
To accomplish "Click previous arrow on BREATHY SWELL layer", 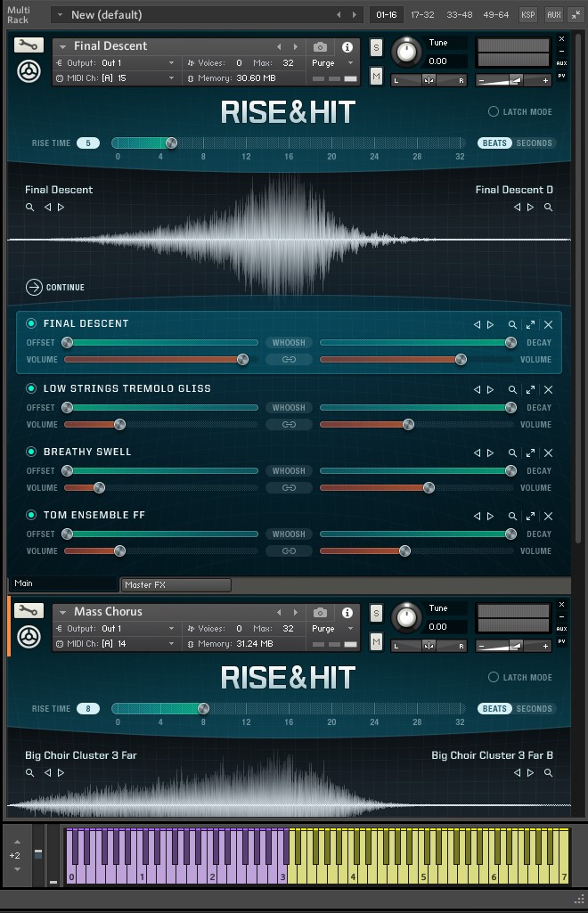I will point(477,452).
